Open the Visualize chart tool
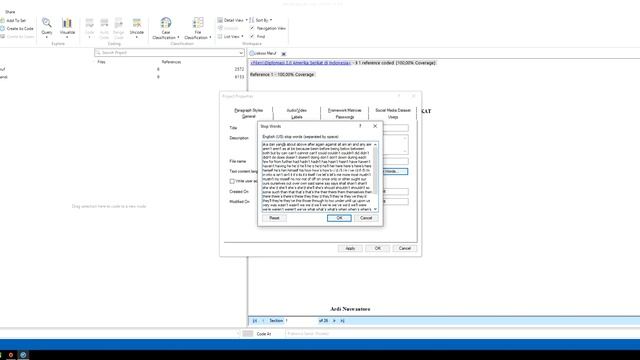This screenshot has height=360, width=640. 67,27
